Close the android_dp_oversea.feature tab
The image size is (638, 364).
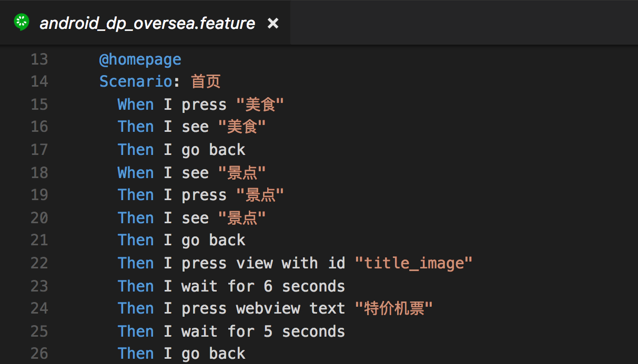click(273, 23)
